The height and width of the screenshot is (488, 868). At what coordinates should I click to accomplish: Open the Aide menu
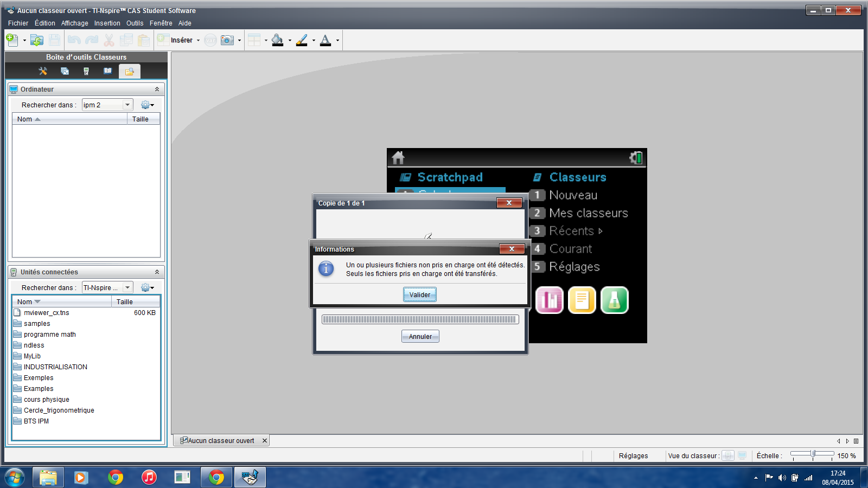click(x=185, y=23)
